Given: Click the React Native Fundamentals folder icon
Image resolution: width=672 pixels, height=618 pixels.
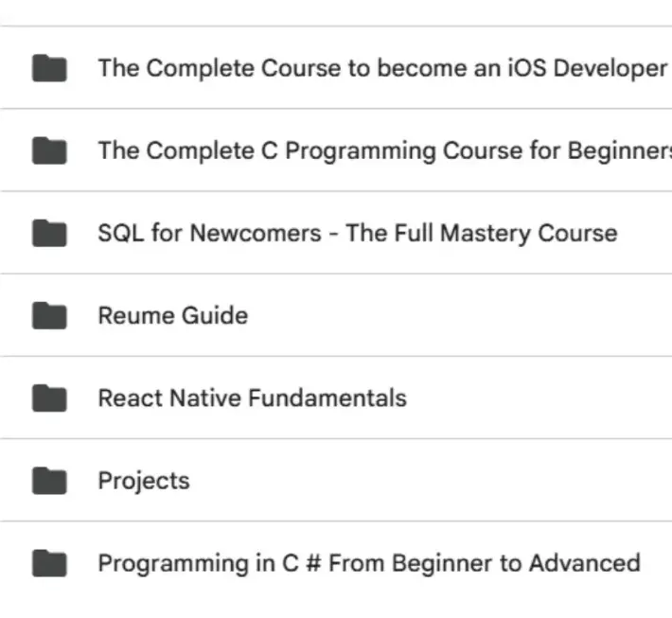Looking at the screenshot, I should (49, 397).
